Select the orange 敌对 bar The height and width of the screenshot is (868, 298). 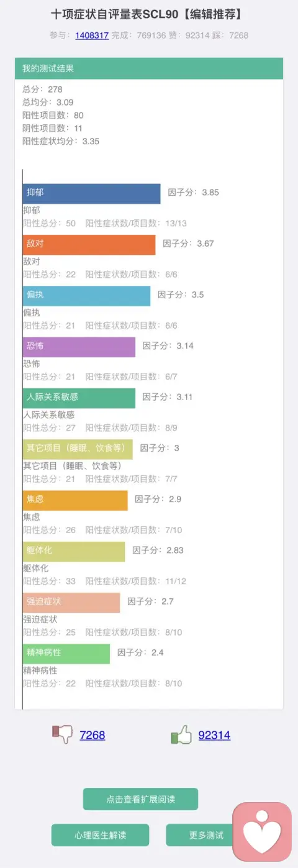click(89, 244)
